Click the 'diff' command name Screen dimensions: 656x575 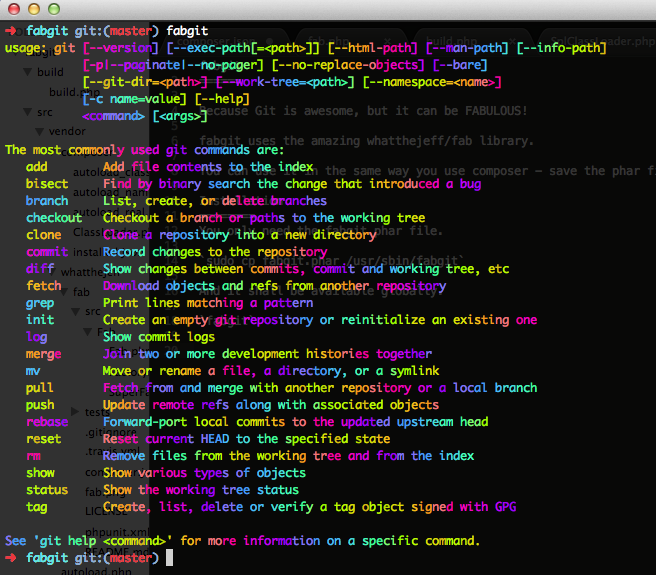(x=40, y=268)
